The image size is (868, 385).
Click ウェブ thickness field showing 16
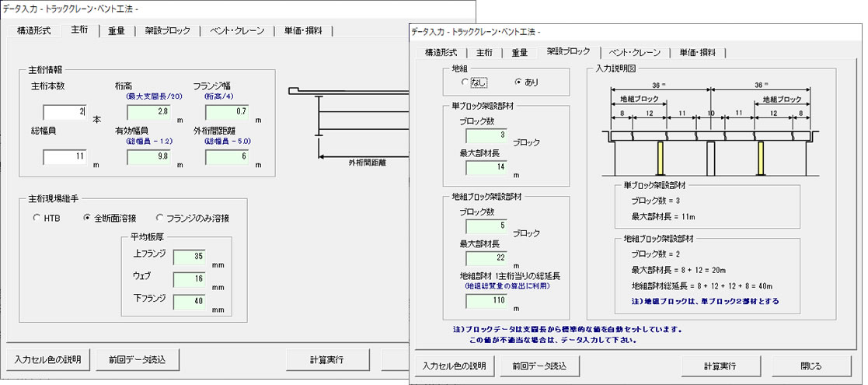[x=190, y=280]
